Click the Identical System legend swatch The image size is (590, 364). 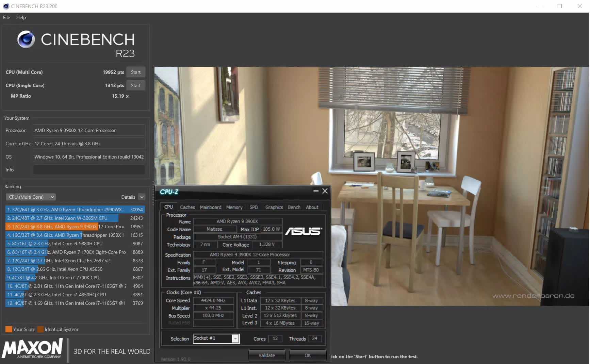pyautogui.click(x=40, y=329)
